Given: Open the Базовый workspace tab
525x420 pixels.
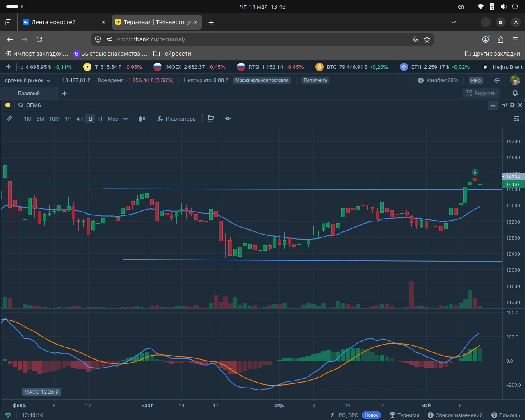Looking at the screenshot, I should 29,93.
